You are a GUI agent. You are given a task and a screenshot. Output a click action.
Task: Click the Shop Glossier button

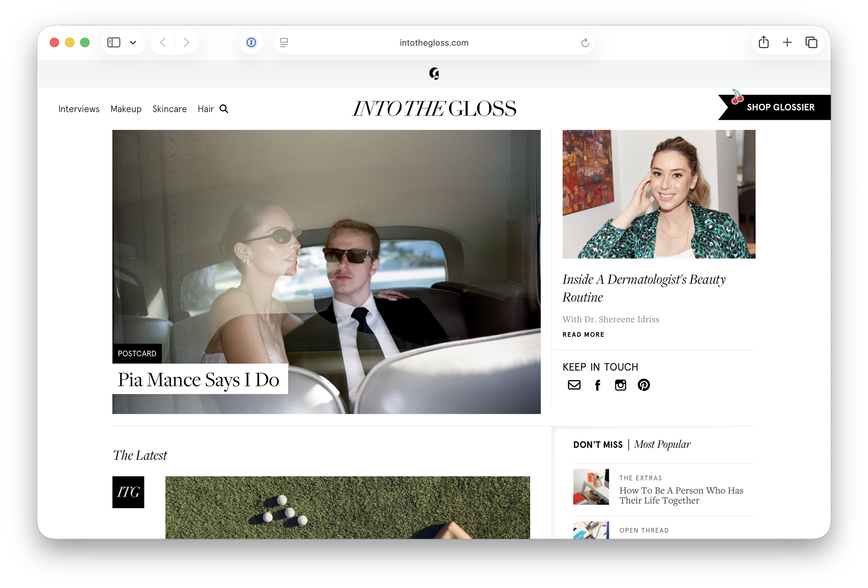coord(780,108)
